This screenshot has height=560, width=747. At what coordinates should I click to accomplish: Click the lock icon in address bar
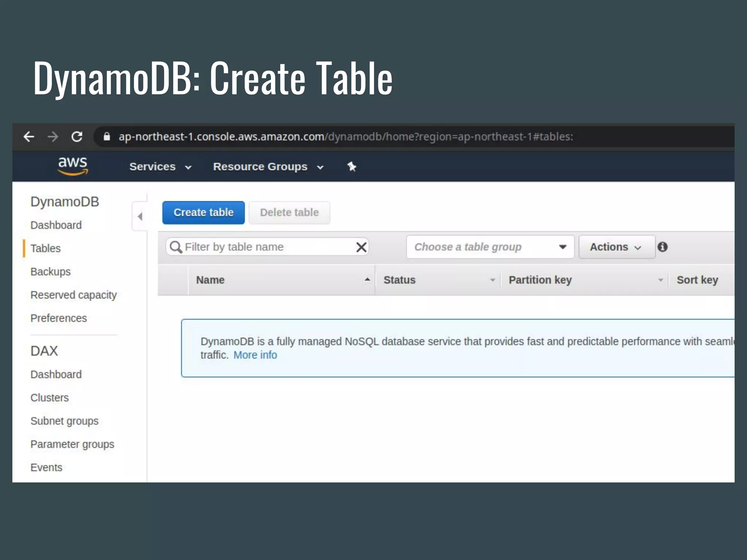tap(107, 137)
